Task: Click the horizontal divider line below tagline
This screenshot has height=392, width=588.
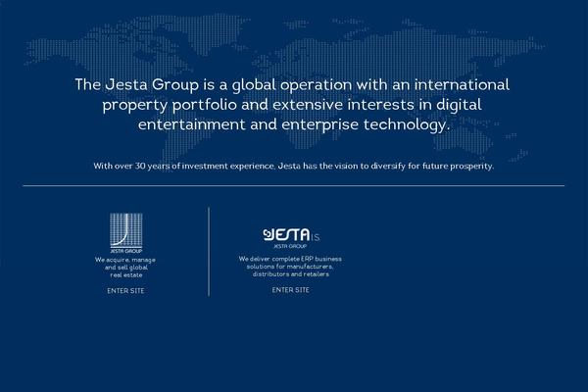Action: [x=294, y=185]
